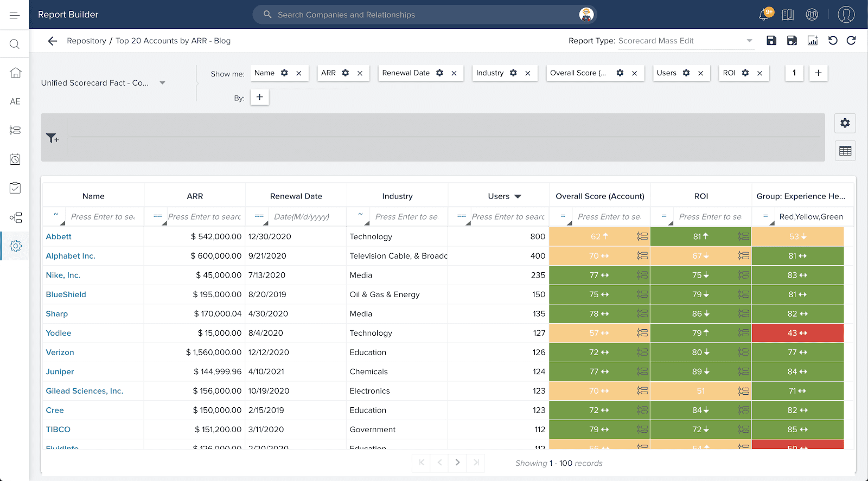868x481 pixels.
Task: Open the Abbett account link
Action: (59, 236)
